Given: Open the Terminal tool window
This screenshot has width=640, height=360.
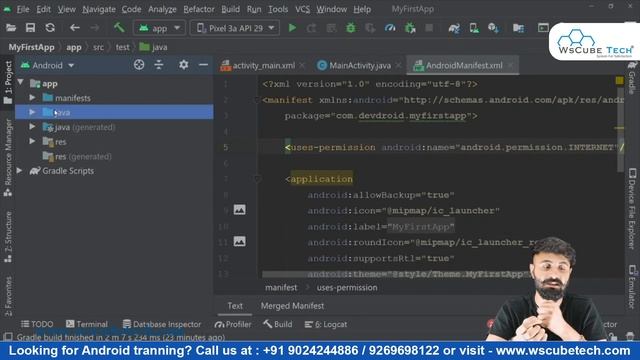Looking at the screenshot, I should 87,324.
